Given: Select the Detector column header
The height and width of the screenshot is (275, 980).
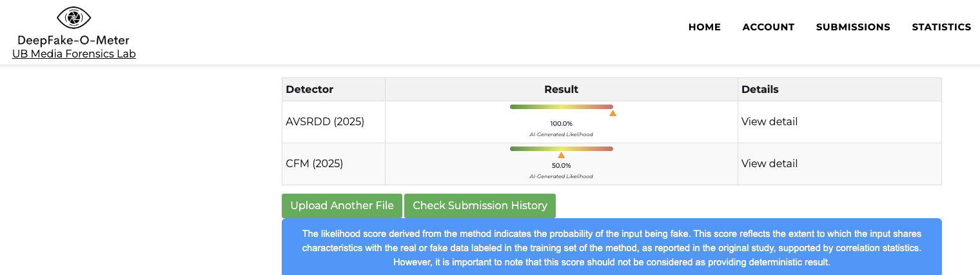Looking at the screenshot, I should [x=309, y=89].
